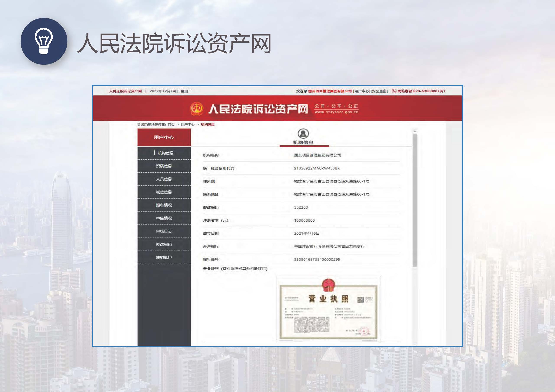Open 资质信息 in the sidebar menu
Screen dimensions: 555x392
[164, 166]
